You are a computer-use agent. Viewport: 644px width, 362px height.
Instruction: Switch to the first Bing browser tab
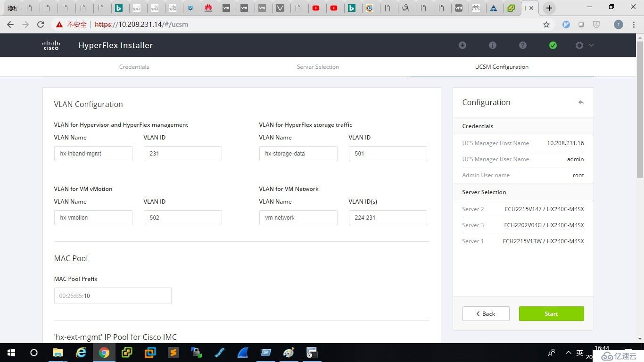[119, 8]
